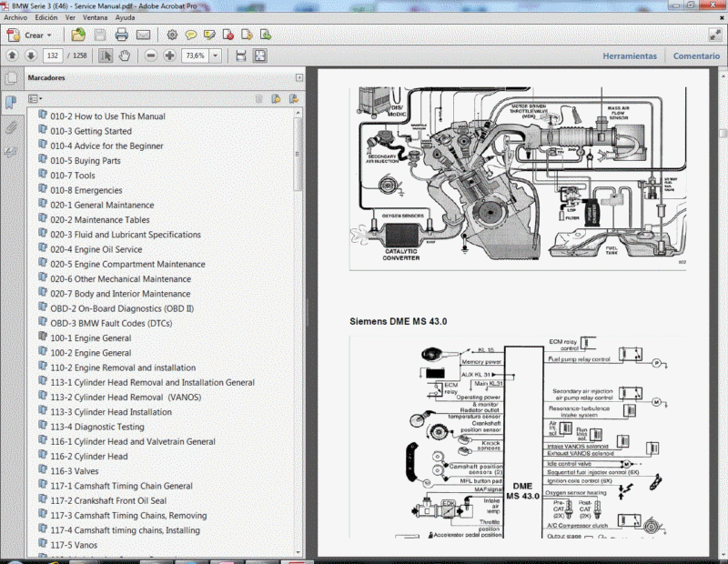Viewport: 728px width, 564px height.
Task: Click the find current bookmark icon
Action: [x=293, y=98]
